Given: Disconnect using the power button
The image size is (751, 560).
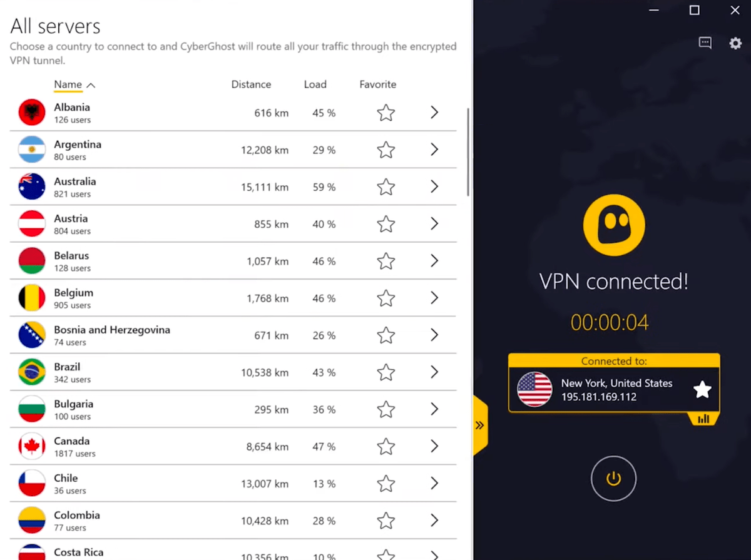Looking at the screenshot, I should pyautogui.click(x=613, y=478).
